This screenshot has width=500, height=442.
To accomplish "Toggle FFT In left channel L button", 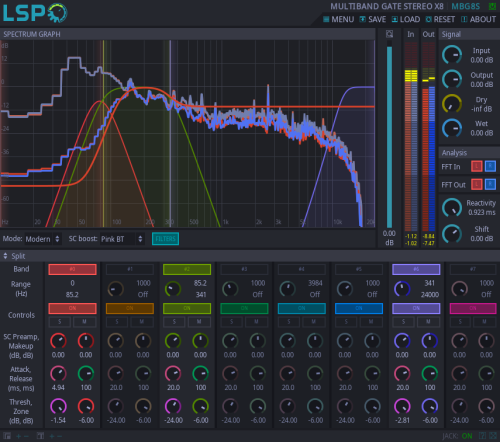I will [x=477, y=166].
